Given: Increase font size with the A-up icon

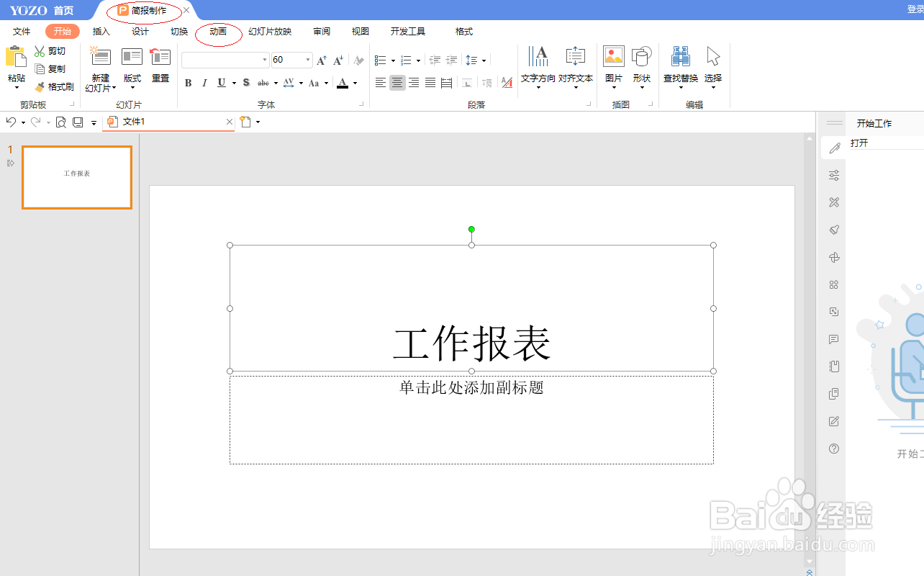Looking at the screenshot, I should (322, 60).
